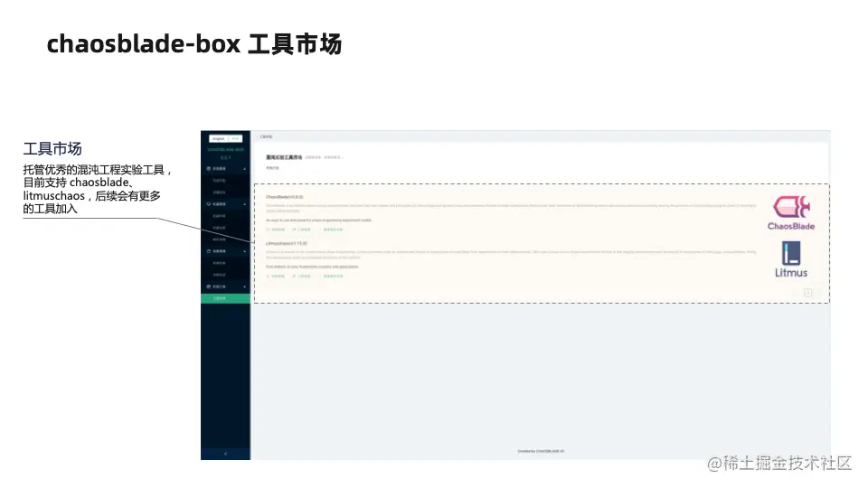Click the CHAOSBLADE-BOX sidebar title
The width and height of the screenshot is (868, 488).
tap(226, 149)
